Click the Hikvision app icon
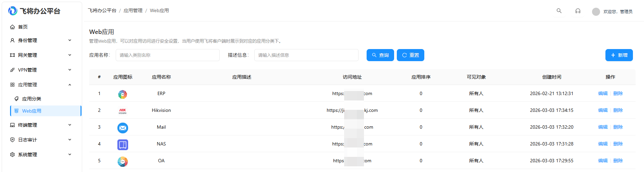The height and width of the screenshot is (172, 644). click(123, 111)
